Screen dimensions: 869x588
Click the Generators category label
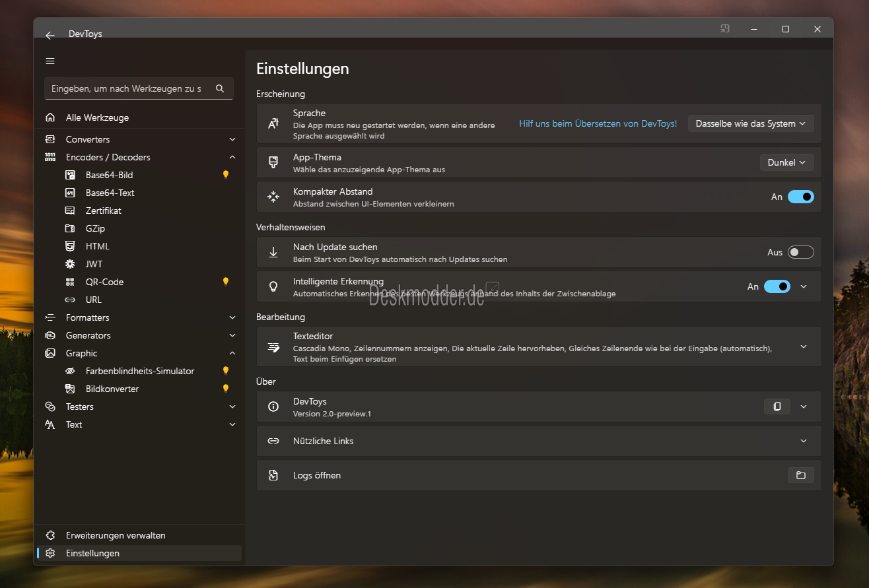coord(88,335)
